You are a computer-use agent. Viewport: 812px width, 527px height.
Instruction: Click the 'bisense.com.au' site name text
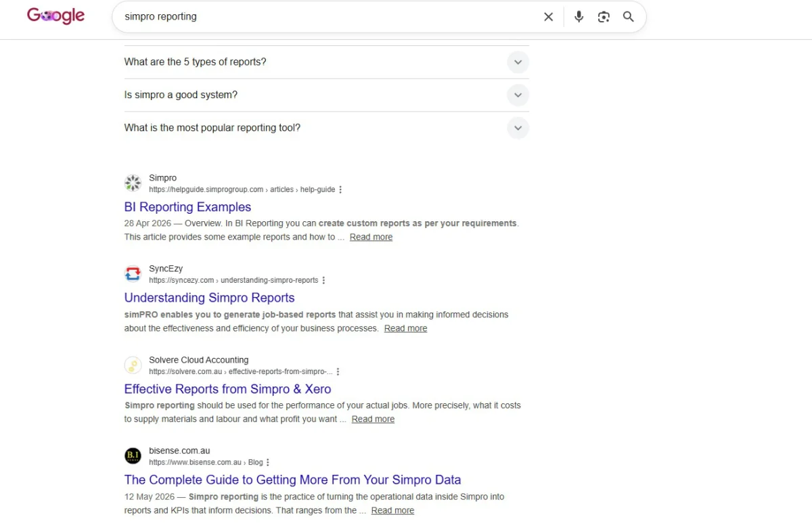click(179, 451)
